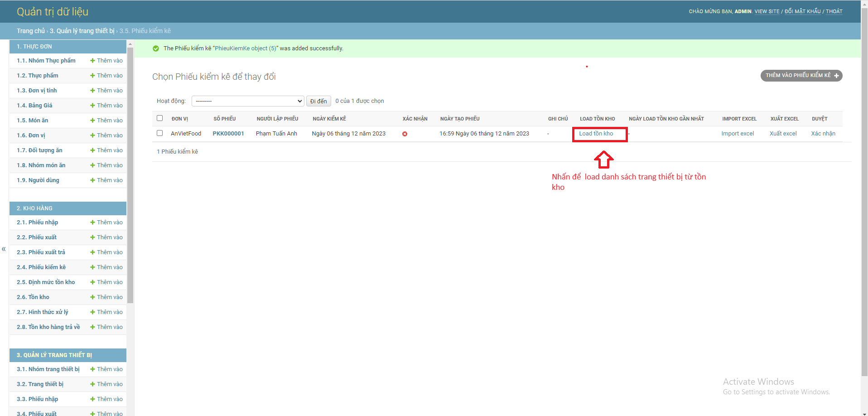Image resolution: width=868 pixels, height=416 pixels.
Task: Collapse the sidebar using the « arrow
Action: 4,249
